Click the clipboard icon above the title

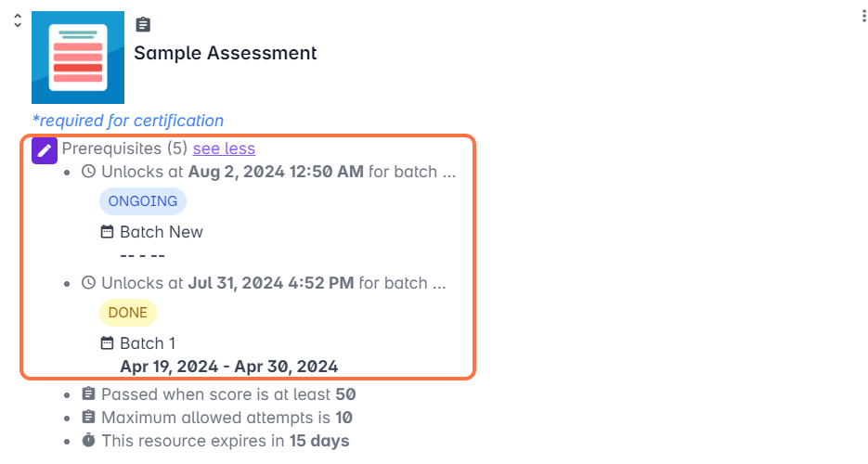pyautogui.click(x=142, y=25)
